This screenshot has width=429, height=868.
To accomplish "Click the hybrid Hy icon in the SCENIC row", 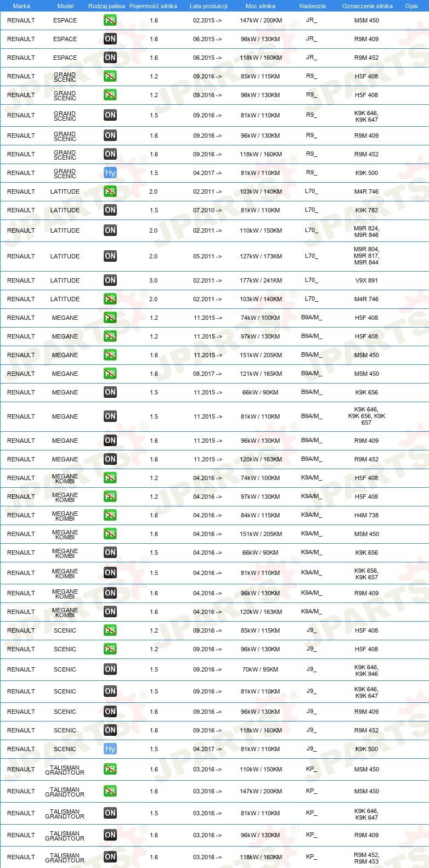I will [110, 749].
